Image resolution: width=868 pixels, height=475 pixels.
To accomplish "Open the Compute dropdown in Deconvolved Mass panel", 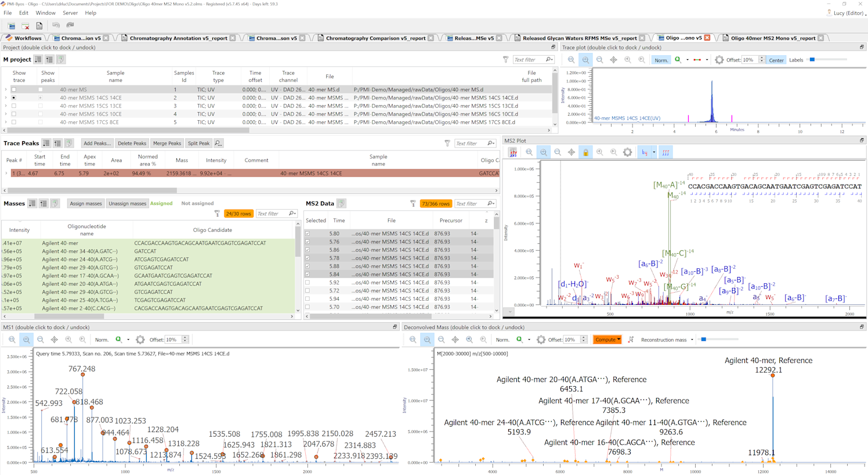I will (x=607, y=340).
